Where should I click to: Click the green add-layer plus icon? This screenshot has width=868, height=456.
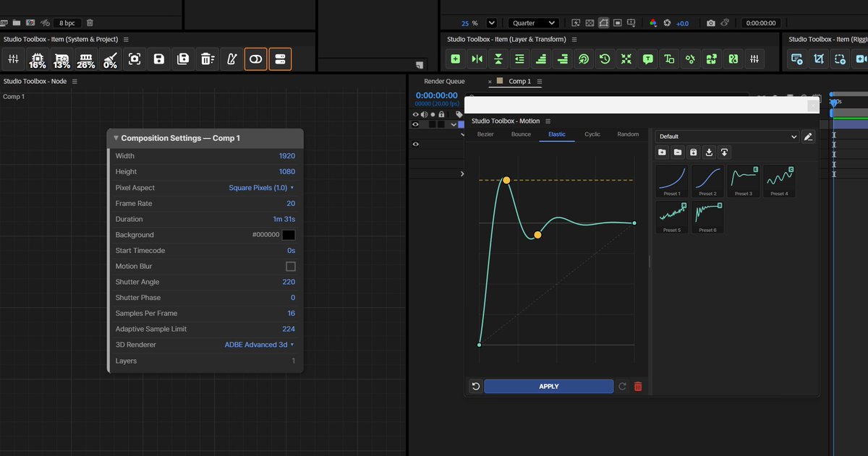456,59
